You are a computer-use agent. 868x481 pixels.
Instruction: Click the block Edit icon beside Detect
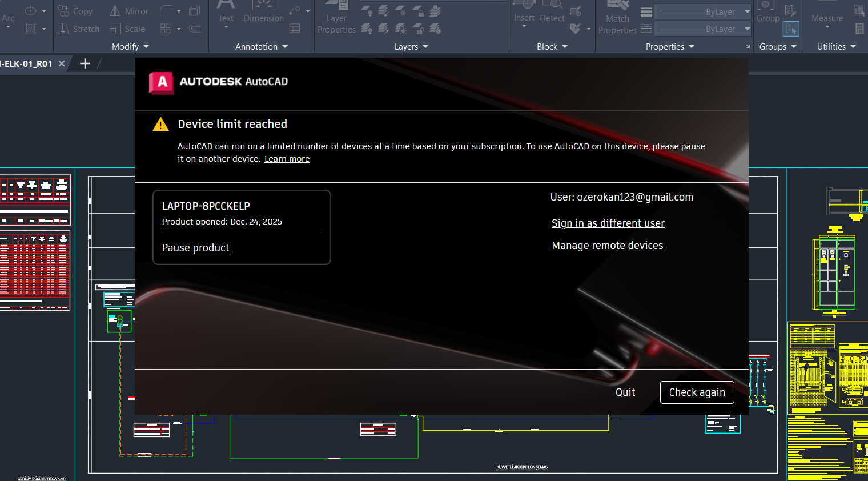pos(576,11)
